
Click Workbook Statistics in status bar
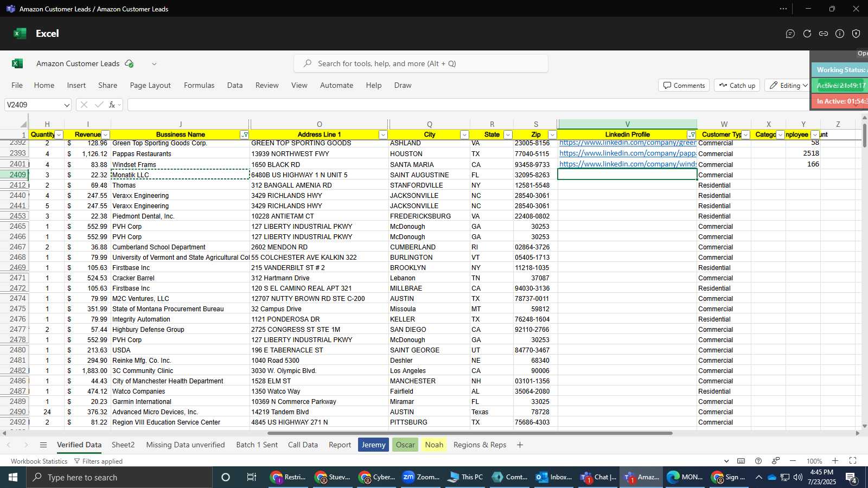(39, 461)
